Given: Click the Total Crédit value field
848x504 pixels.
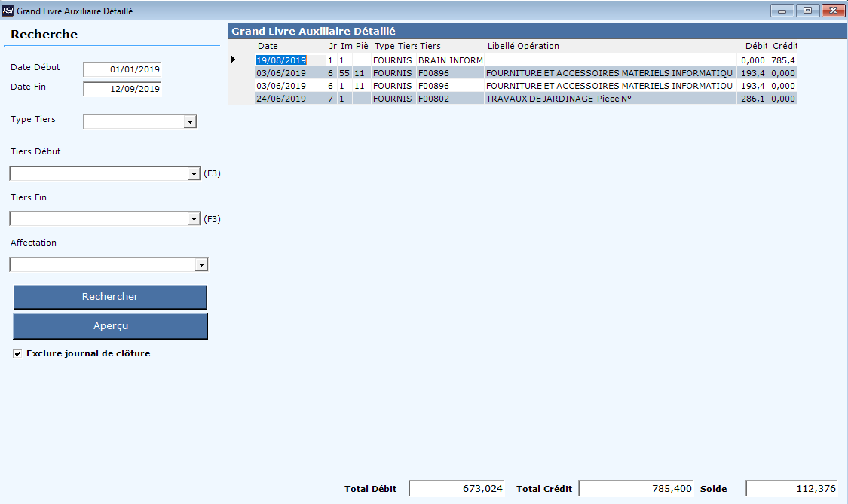Looking at the screenshot, I should pos(635,488).
